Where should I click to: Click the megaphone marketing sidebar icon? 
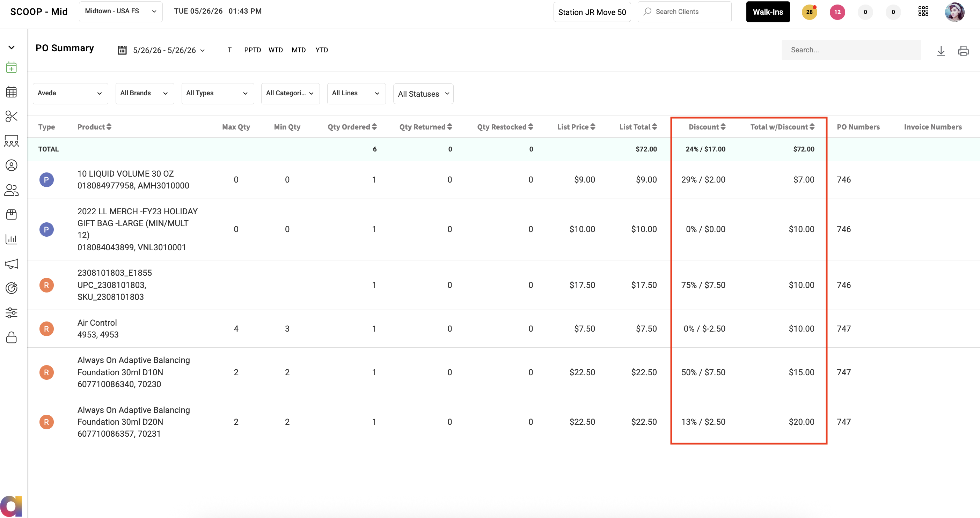(12, 264)
